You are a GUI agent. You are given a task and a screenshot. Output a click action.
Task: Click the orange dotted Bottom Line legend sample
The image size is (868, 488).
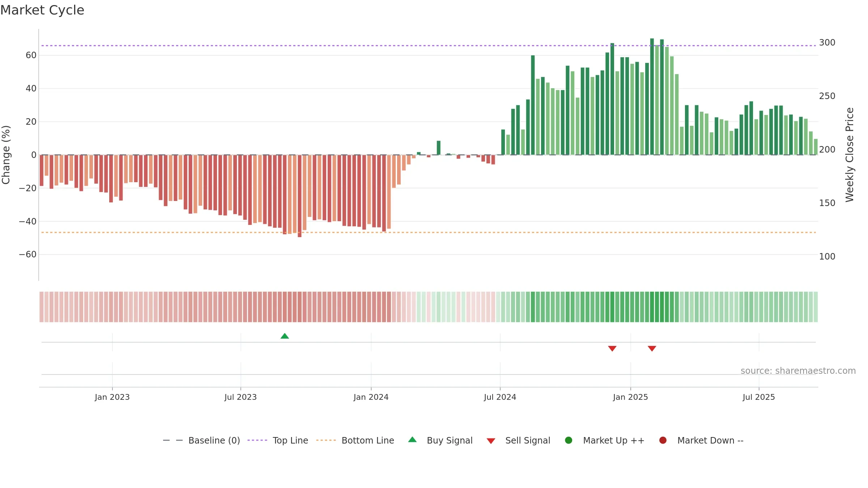coord(326,440)
